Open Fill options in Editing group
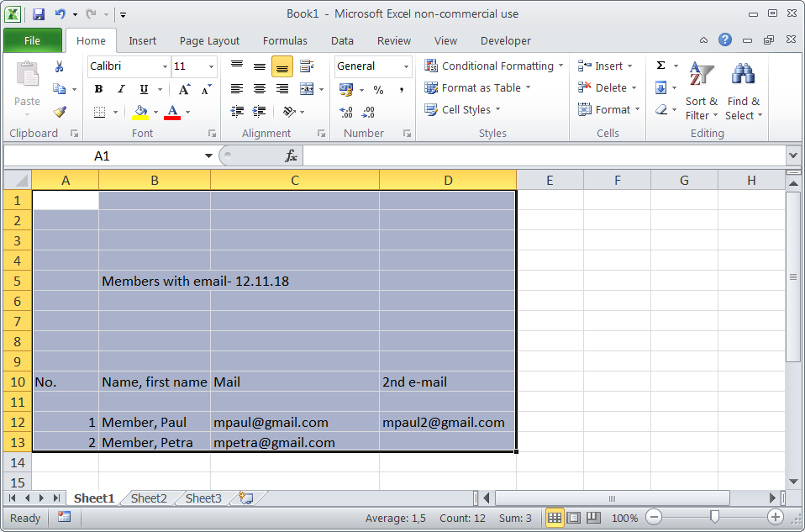 (x=661, y=87)
